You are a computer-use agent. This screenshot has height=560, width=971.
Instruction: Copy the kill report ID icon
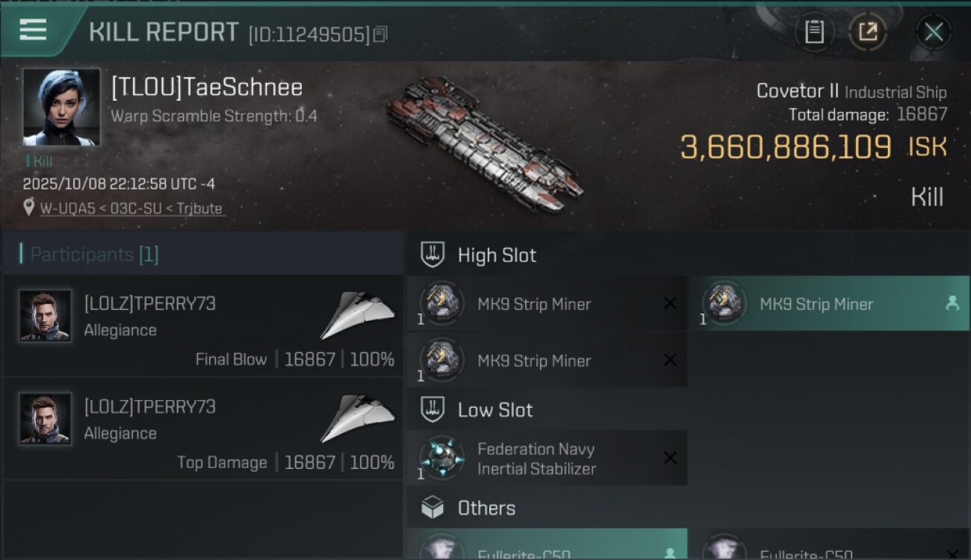[x=380, y=34]
